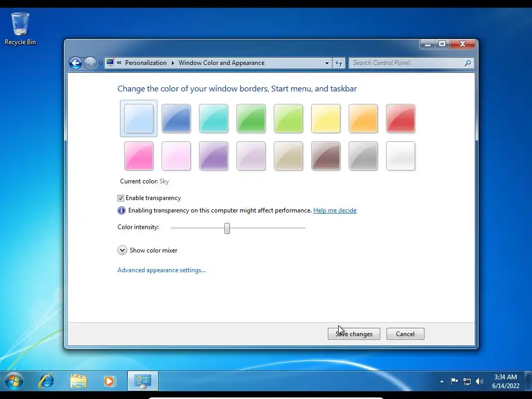Choose the dark blue color swatch
The width and height of the screenshot is (532, 399).
(176, 118)
